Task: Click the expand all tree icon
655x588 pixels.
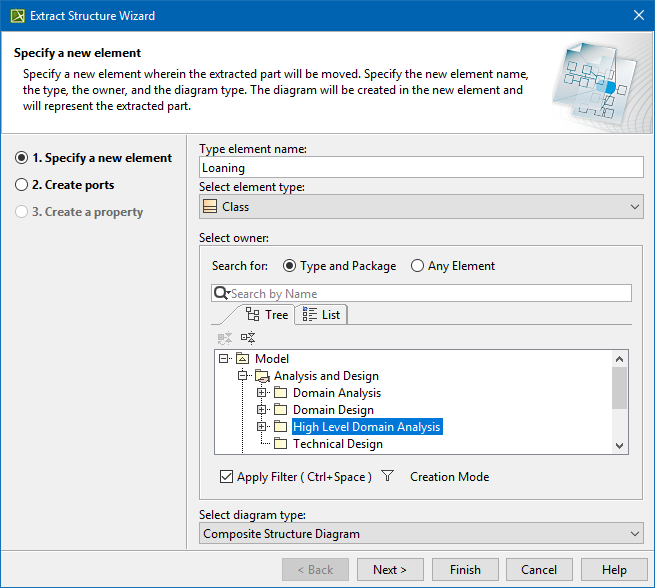Action: click(x=224, y=338)
